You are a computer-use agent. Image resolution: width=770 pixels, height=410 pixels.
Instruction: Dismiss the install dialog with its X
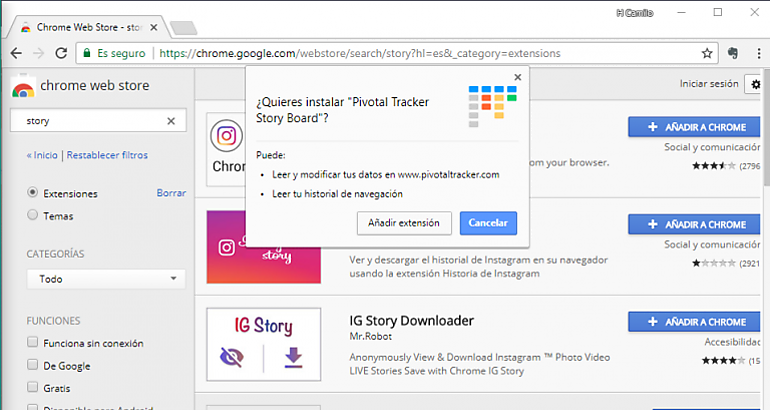(518, 77)
